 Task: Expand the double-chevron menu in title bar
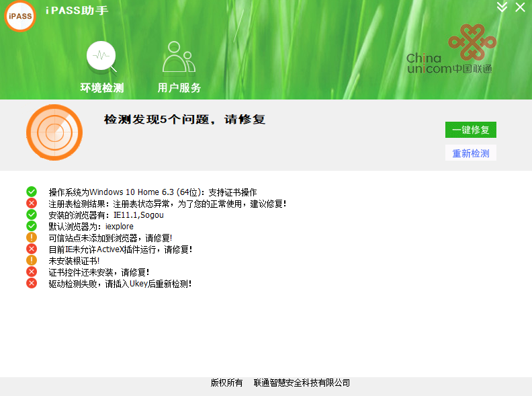[x=502, y=7]
